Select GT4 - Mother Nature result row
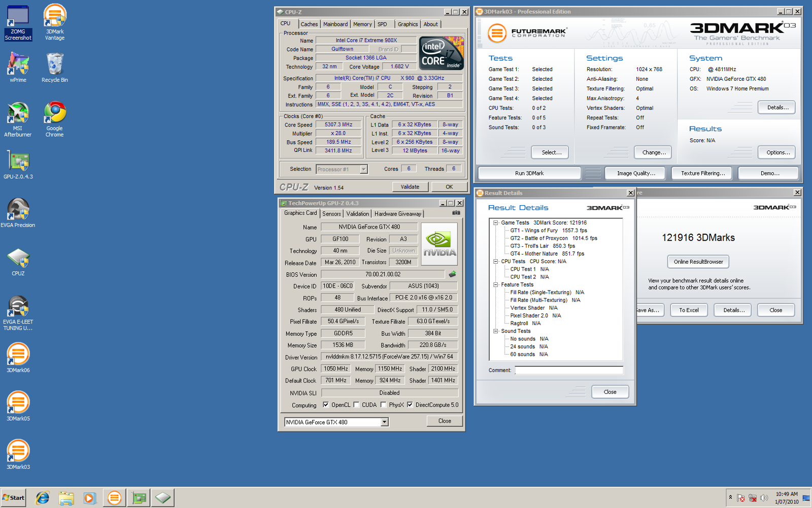This screenshot has height=508, width=812. coord(547,254)
